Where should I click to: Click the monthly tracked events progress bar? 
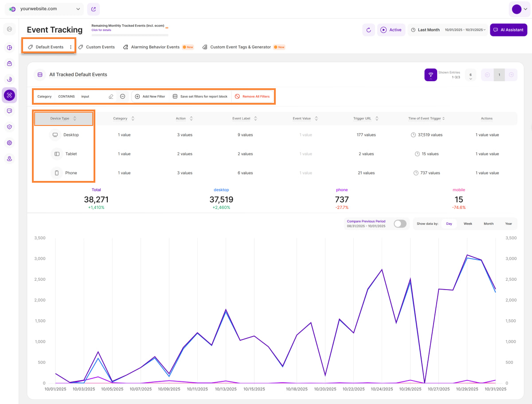pos(130,35)
